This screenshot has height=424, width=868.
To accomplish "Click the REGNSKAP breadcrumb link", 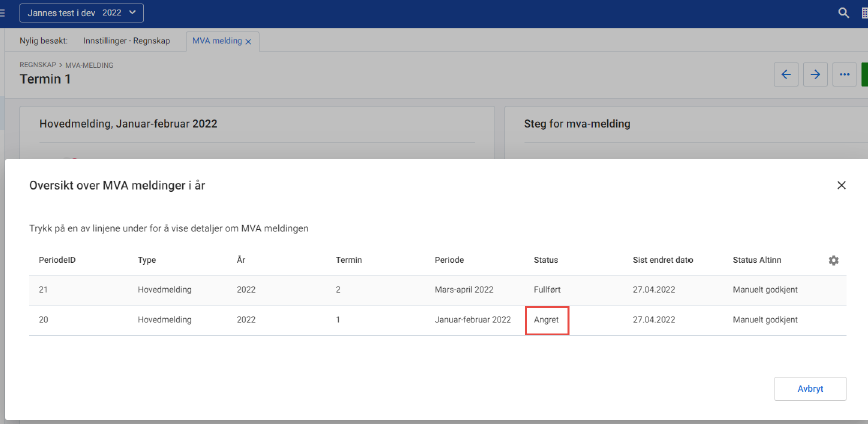I will [39, 65].
